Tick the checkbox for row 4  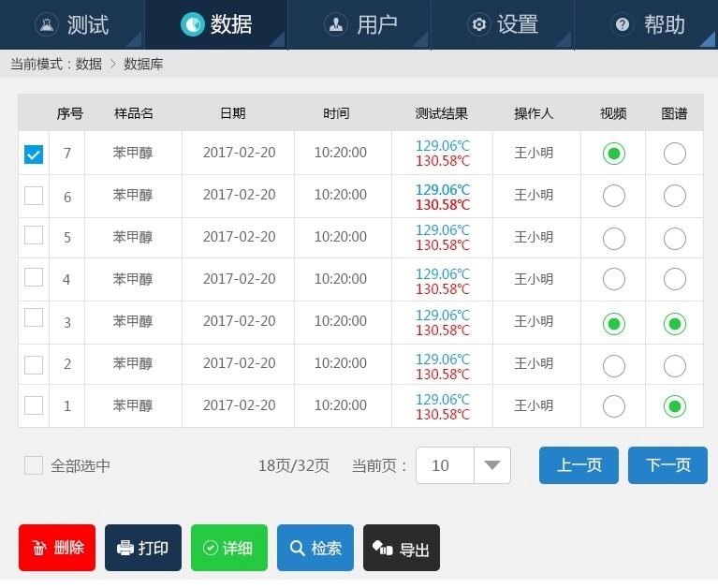point(34,277)
